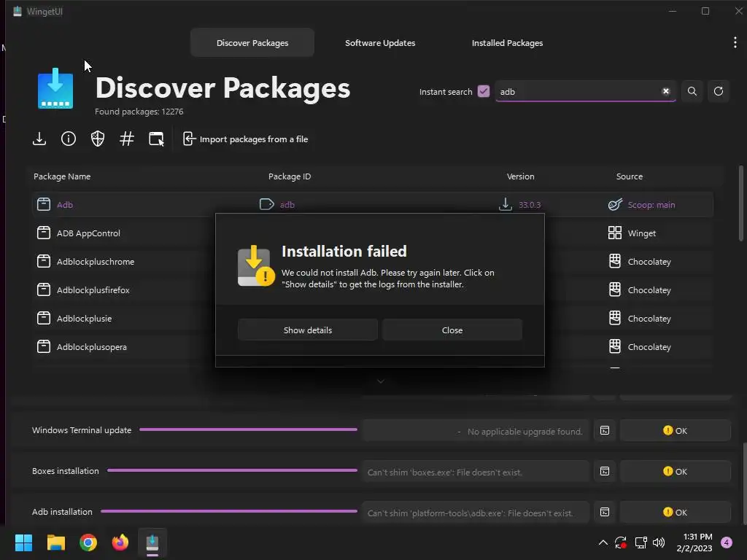This screenshot has width=747, height=560.
Task: Clear the adb search text
Action: click(665, 91)
